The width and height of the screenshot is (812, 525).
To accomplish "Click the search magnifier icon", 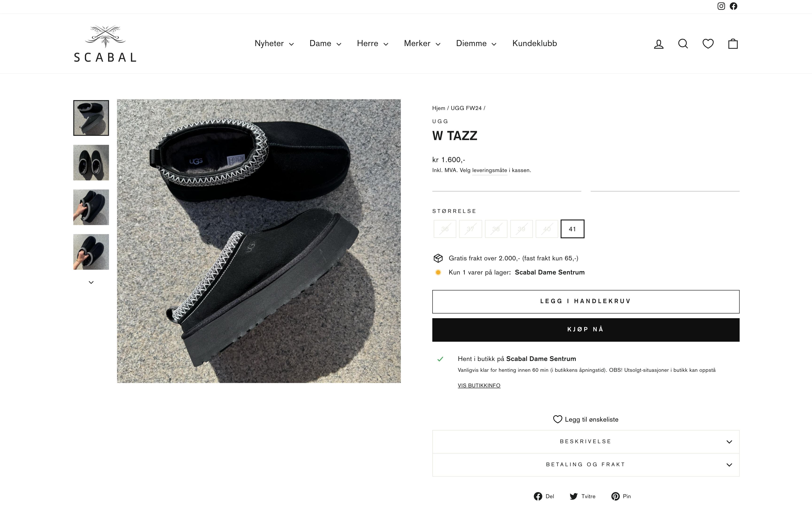I will coord(683,43).
